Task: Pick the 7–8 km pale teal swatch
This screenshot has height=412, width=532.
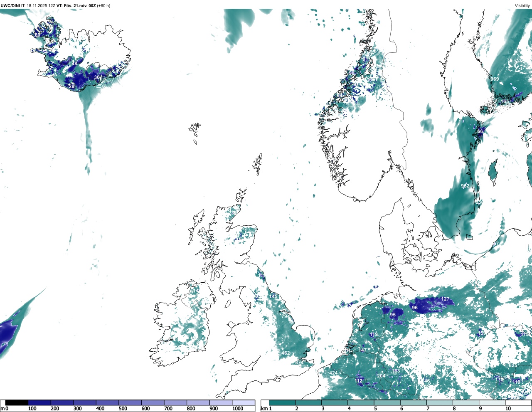Action: click(440, 402)
